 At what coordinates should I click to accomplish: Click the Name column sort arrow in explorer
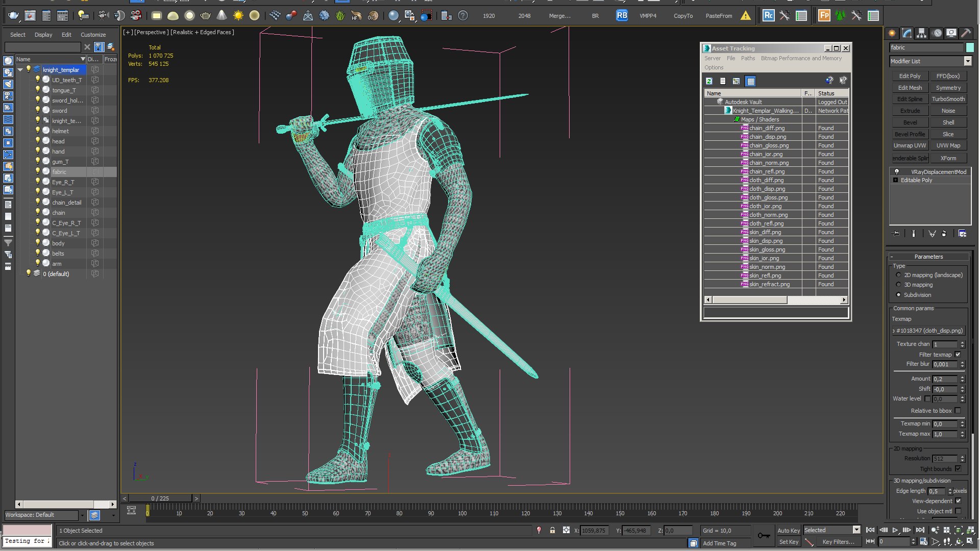click(x=83, y=59)
